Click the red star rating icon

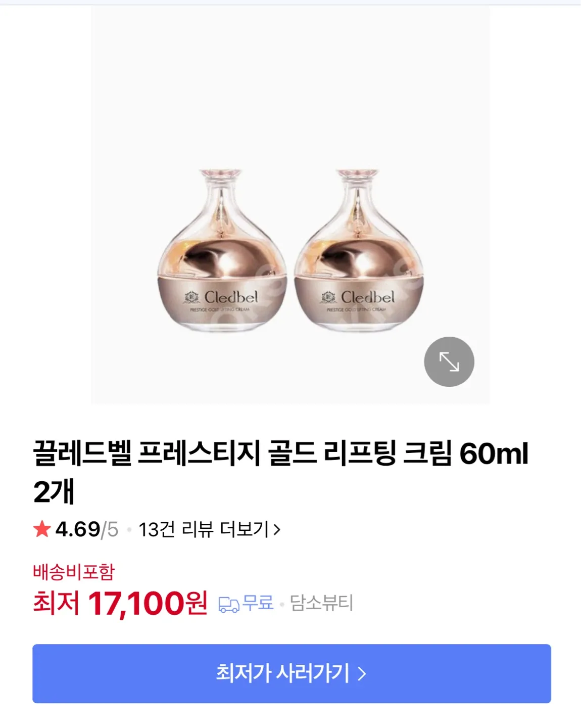[x=42, y=529]
